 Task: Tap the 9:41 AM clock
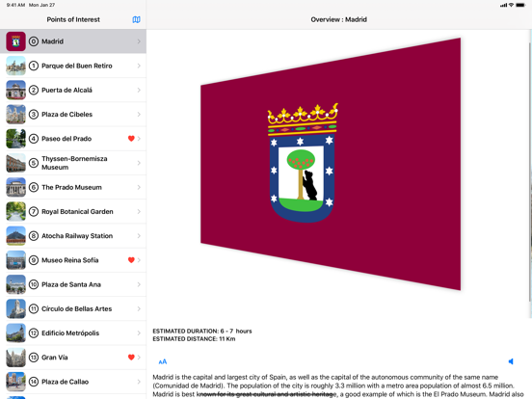tap(15, 5)
